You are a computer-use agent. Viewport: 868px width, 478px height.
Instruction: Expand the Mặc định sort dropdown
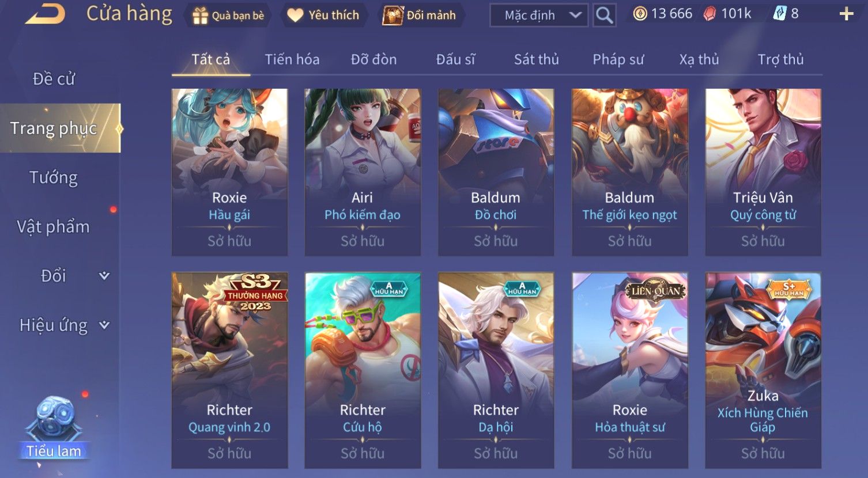[538, 15]
